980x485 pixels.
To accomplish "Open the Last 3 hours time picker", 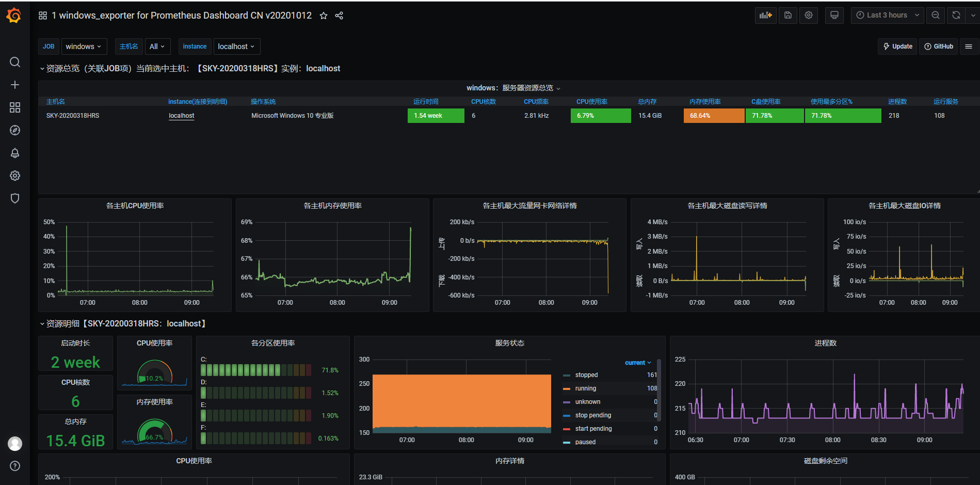I will click(x=887, y=15).
